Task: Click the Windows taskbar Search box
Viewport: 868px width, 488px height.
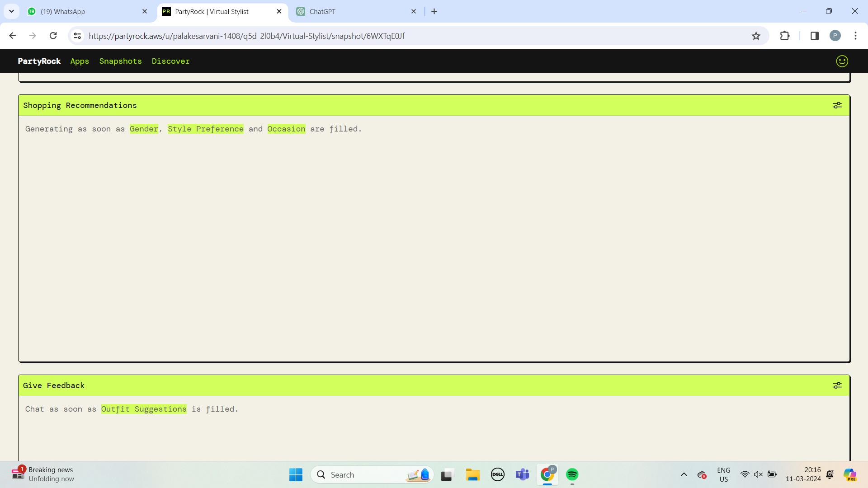Action: (x=362, y=474)
